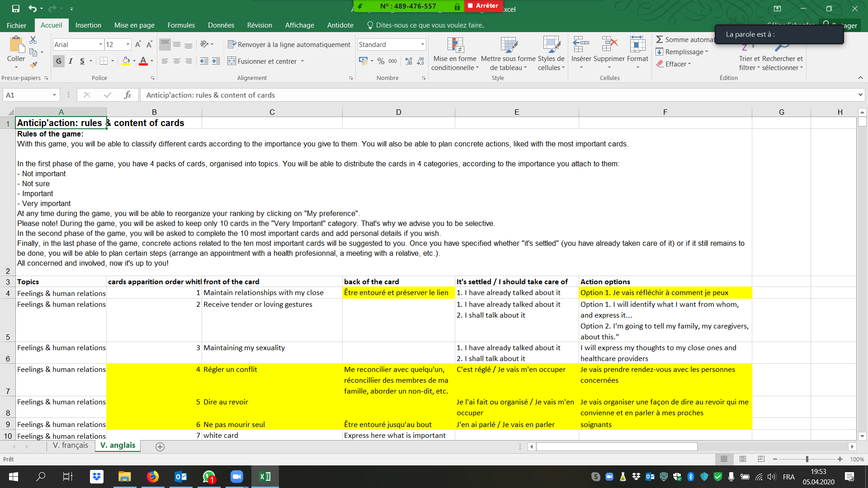This screenshot has height=488, width=868.
Task: Switch to the Formules tab
Action: tap(181, 25)
